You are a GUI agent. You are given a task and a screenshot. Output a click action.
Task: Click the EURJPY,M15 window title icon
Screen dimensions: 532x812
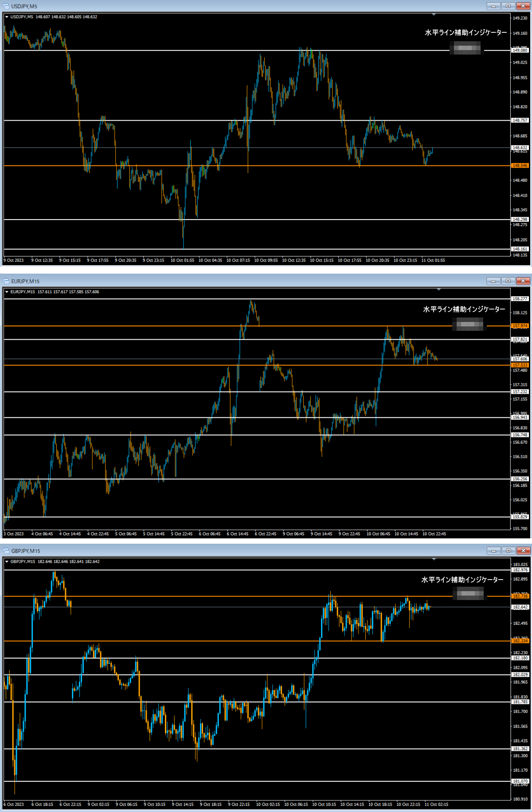pos(6,281)
